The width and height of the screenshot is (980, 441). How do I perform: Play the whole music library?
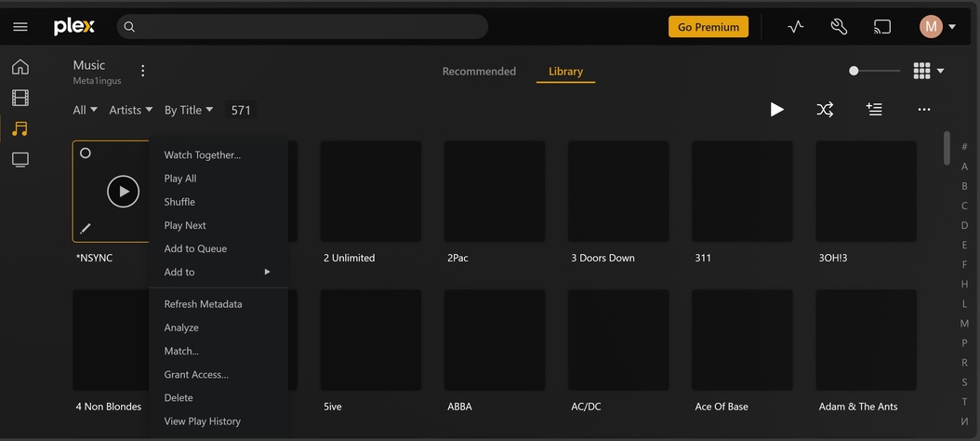[777, 110]
